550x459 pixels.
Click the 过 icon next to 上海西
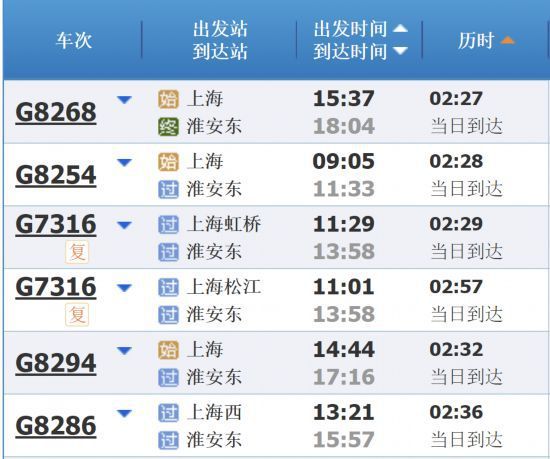[168, 413]
